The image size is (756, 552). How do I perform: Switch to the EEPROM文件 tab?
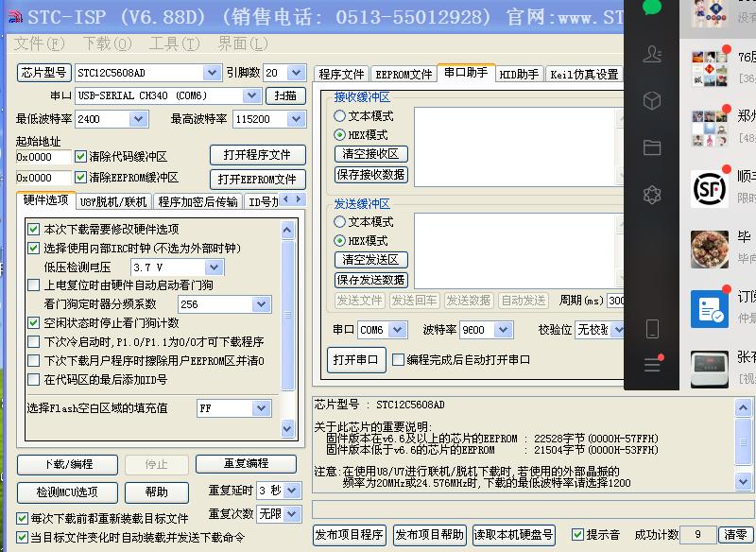pos(404,75)
